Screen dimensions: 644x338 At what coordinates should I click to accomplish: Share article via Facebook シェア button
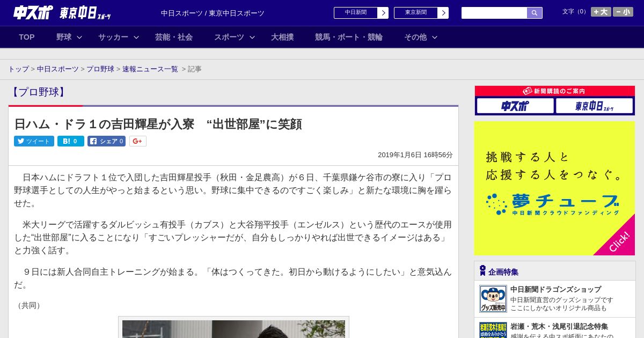point(106,141)
